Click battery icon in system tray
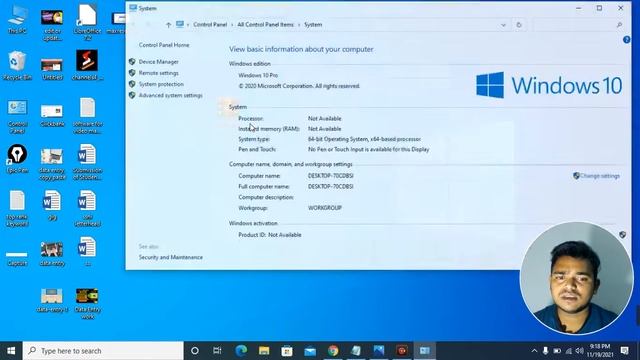This screenshot has height=360, width=640. click(557, 351)
